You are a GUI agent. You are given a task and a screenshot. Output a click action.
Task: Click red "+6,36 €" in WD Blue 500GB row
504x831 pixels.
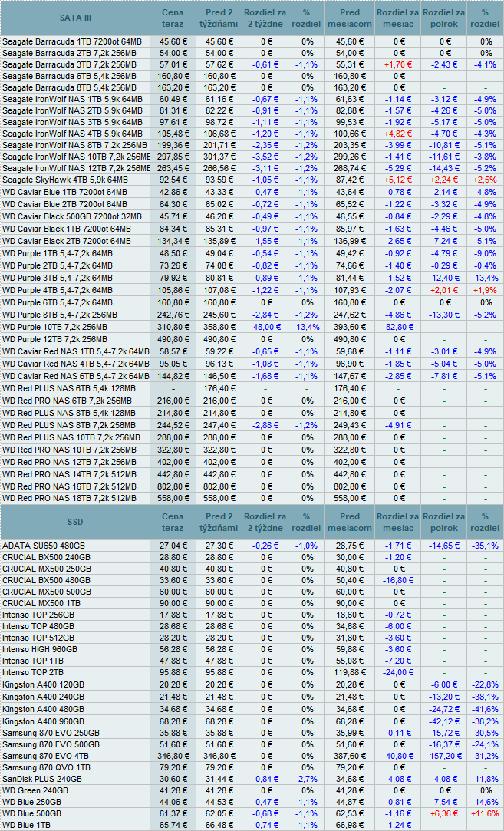pos(443,813)
